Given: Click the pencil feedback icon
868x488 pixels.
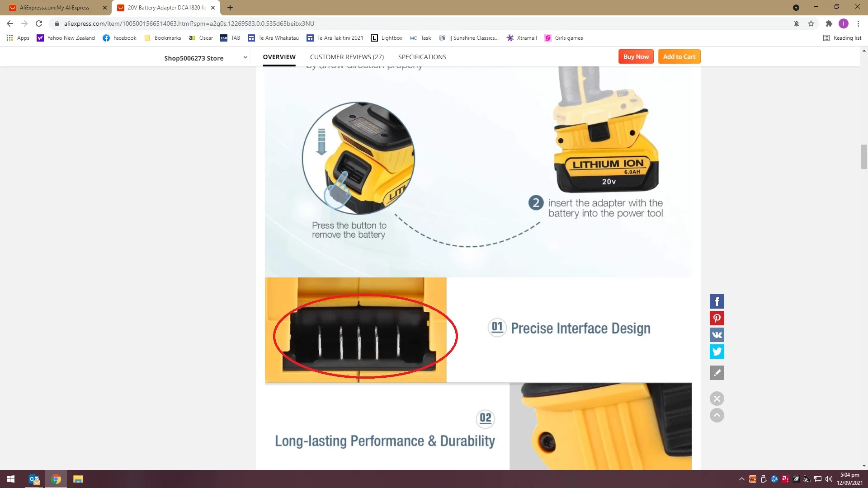Looking at the screenshot, I should [x=717, y=373].
